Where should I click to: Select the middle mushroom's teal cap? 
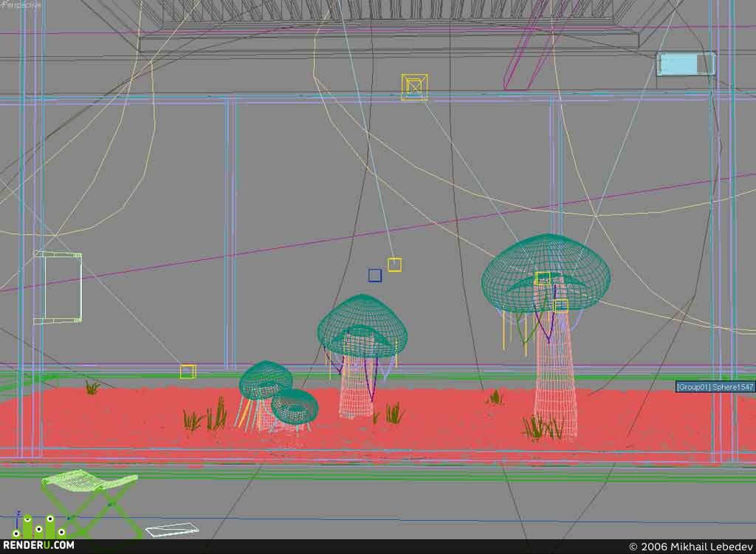tap(362, 326)
